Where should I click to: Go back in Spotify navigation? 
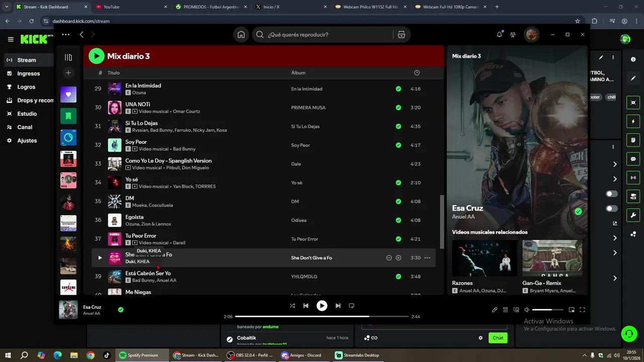82,35
